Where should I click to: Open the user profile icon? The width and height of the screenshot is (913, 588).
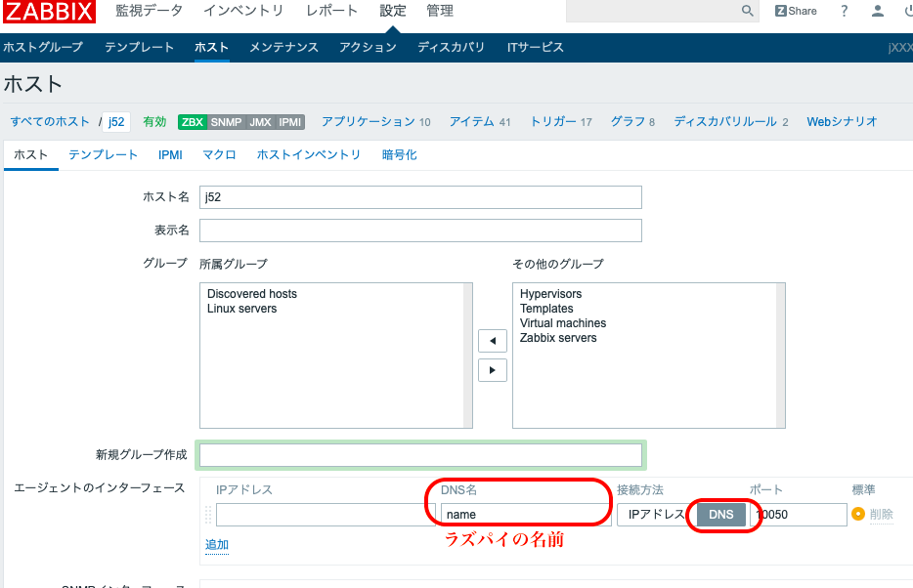point(878,11)
